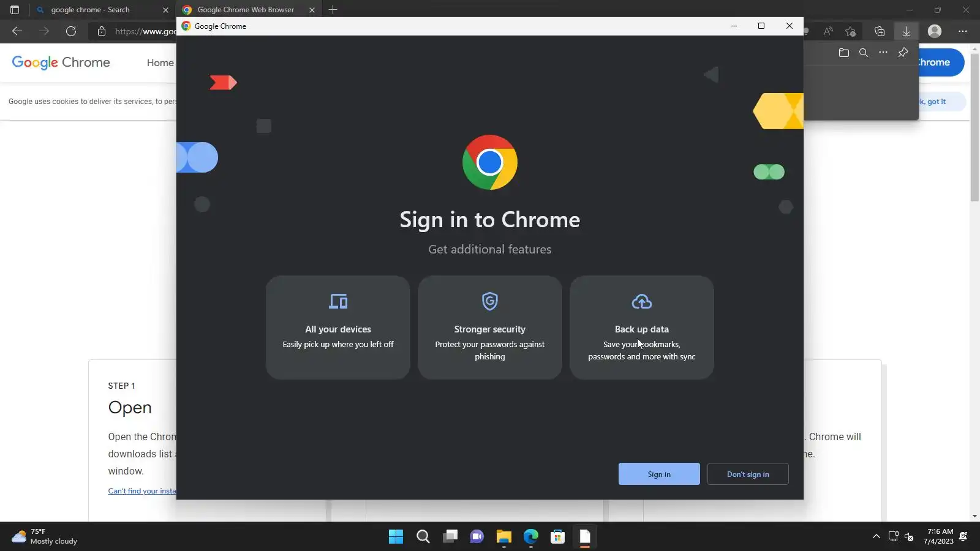
Task: Click the Google shield security icon
Action: click(x=490, y=301)
